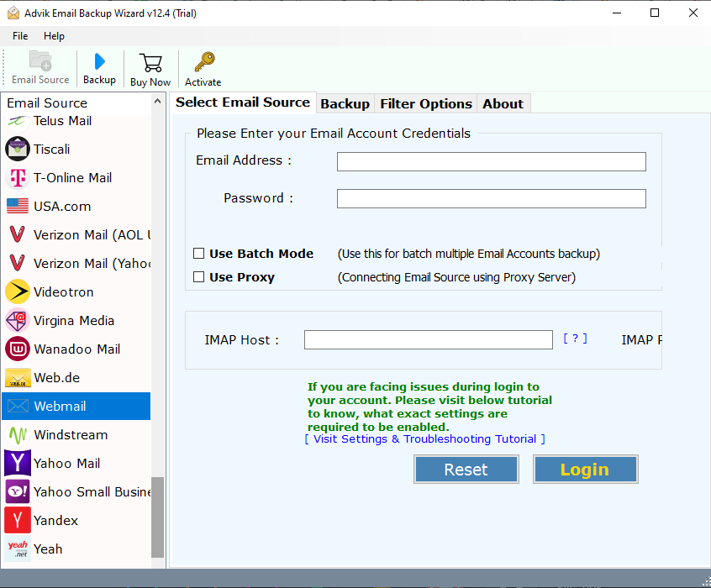Image resolution: width=711 pixels, height=588 pixels.
Task: Pick the Verizon Mail (Yahoo) icon
Action: click(x=18, y=263)
